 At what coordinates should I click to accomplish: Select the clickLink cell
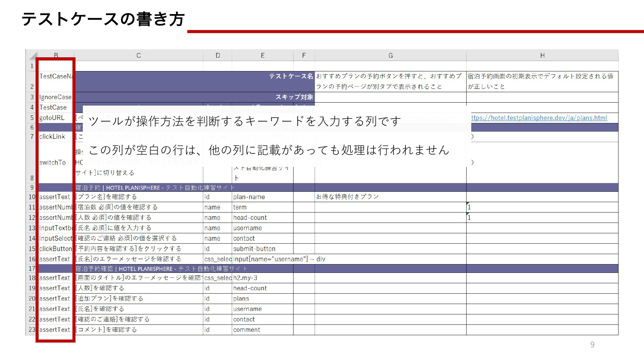click(x=56, y=137)
